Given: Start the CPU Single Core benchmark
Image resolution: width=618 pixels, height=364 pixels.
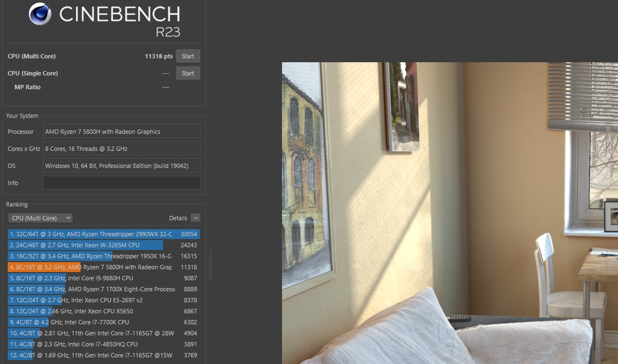Looking at the screenshot, I should [x=188, y=73].
